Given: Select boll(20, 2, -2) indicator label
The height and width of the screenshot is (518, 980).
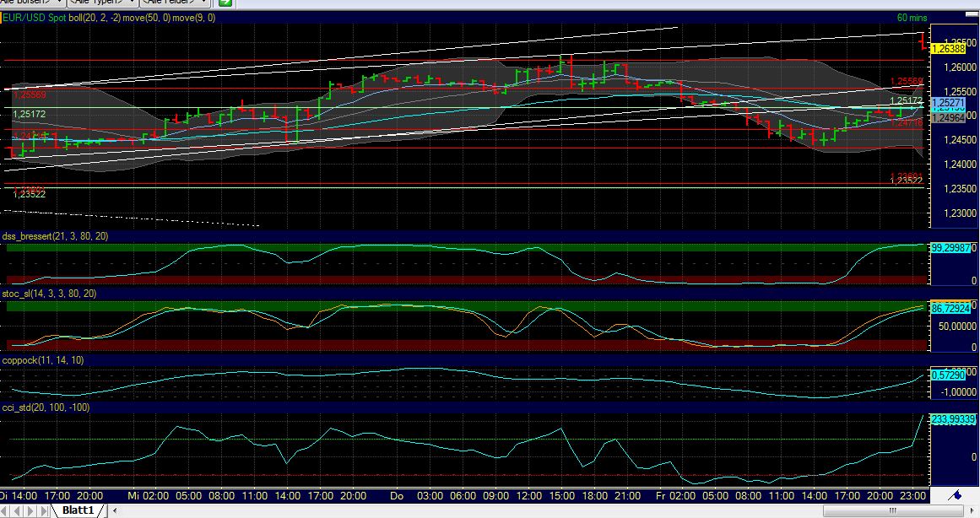Looking at the screenshot, I should coord(95,18).
